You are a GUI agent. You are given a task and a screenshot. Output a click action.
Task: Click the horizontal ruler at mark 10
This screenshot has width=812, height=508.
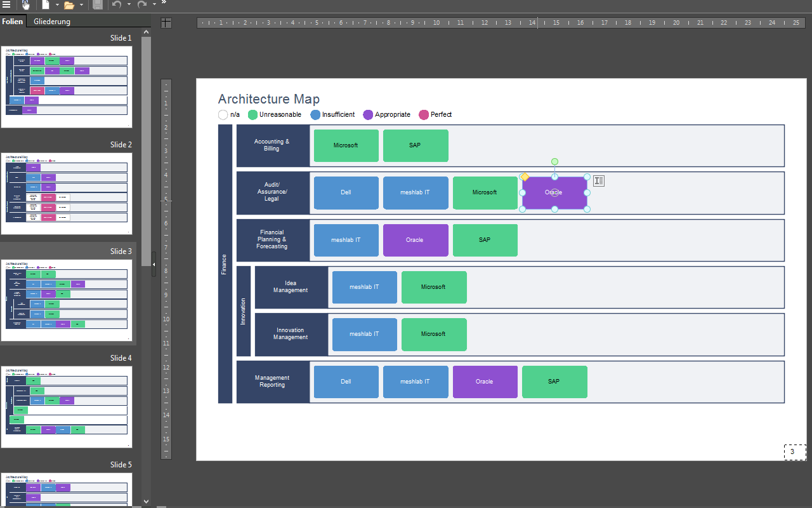point(436,23)
